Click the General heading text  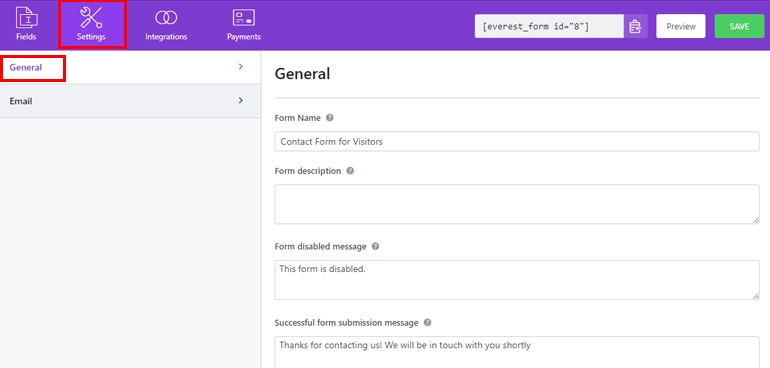tap(302, 74)
